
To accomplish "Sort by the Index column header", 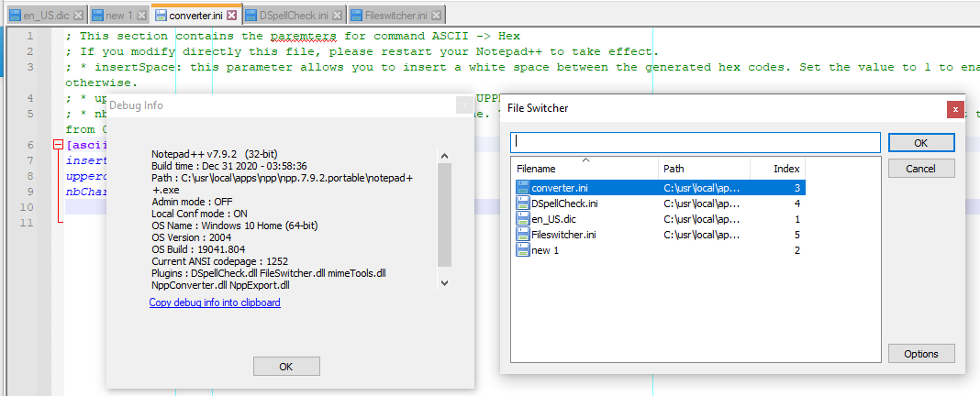I will point(778,169).
